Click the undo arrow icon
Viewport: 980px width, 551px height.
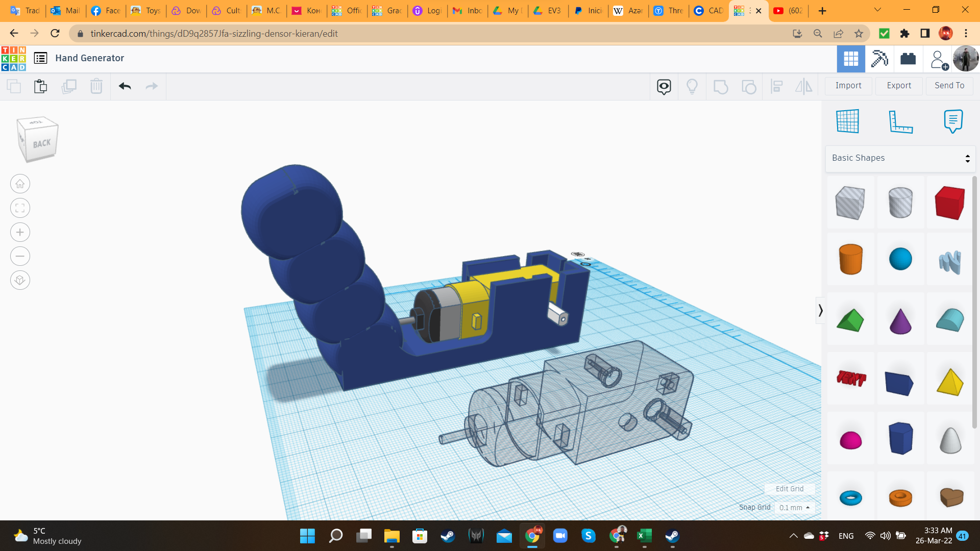coord(125,86)
